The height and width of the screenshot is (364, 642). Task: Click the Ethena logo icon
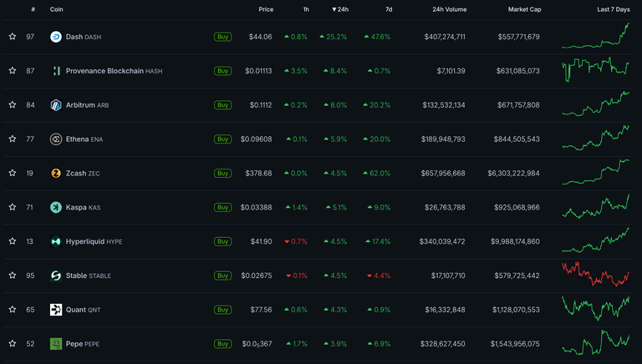tap(56, 139)
